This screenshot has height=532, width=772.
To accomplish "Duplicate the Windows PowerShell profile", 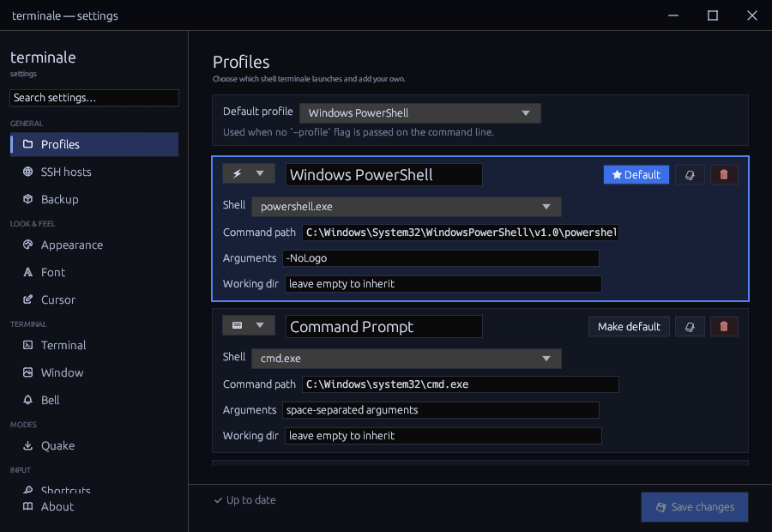I will 690,175.
